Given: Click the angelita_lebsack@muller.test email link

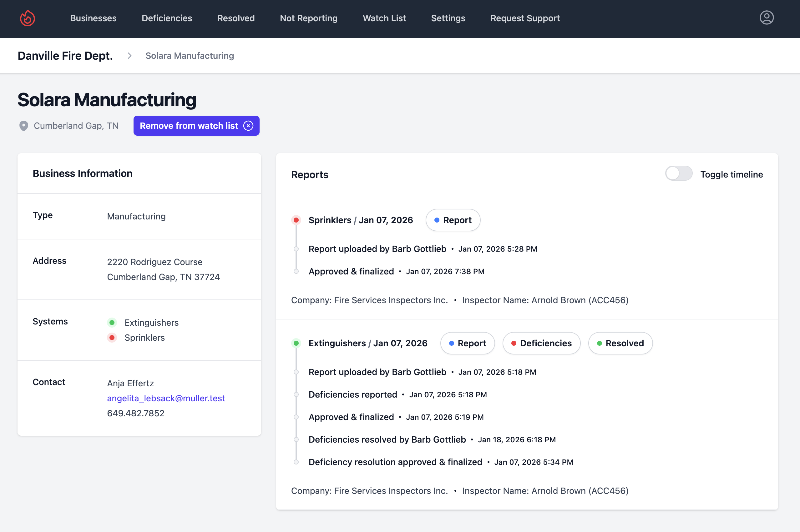Looking at the screenshot, I should [x=166, y=398].
